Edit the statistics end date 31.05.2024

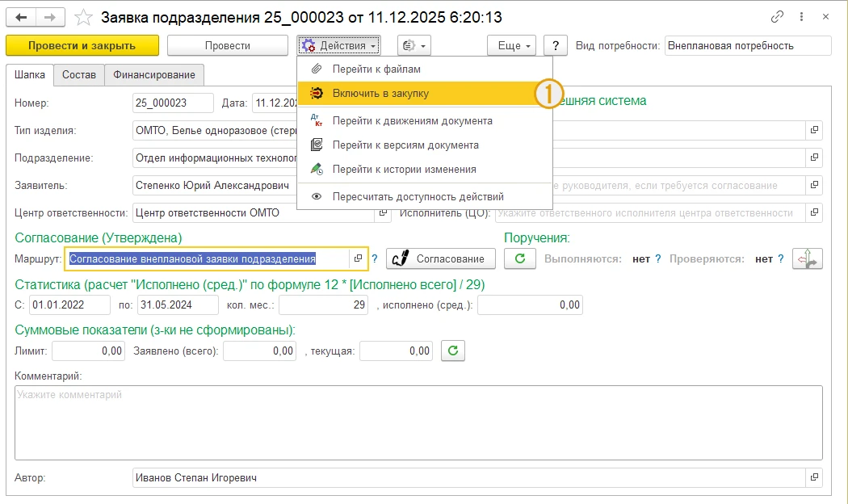pos(178,305)
